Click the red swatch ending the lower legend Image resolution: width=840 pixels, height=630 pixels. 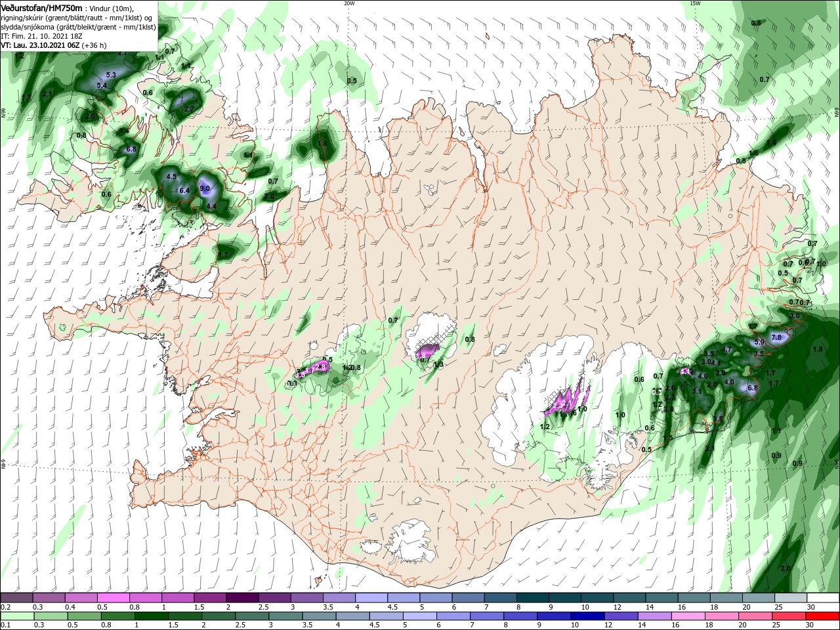click(824, 616)
